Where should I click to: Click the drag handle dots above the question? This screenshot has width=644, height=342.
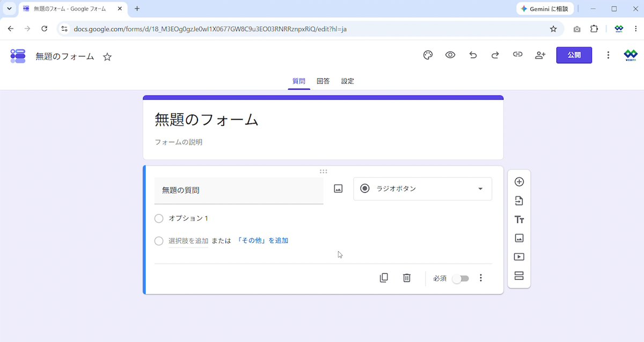pyautogui.click(x=323, y=171)
